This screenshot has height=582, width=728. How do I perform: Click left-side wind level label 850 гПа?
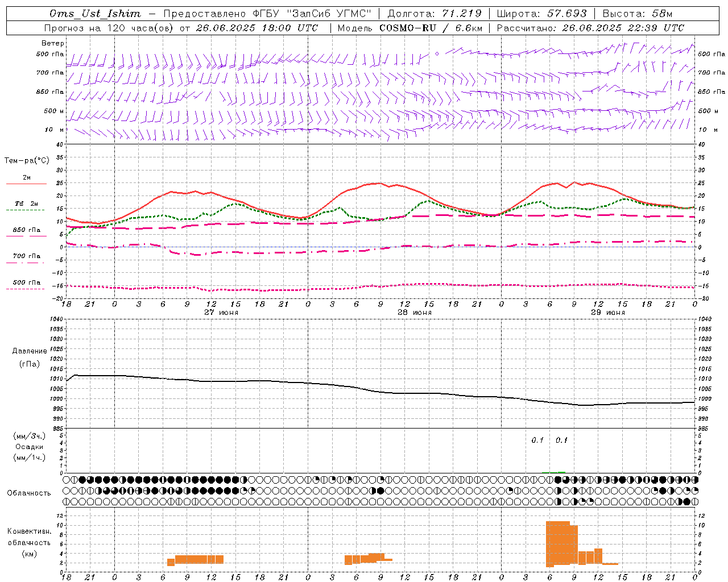tap(50, 92)
